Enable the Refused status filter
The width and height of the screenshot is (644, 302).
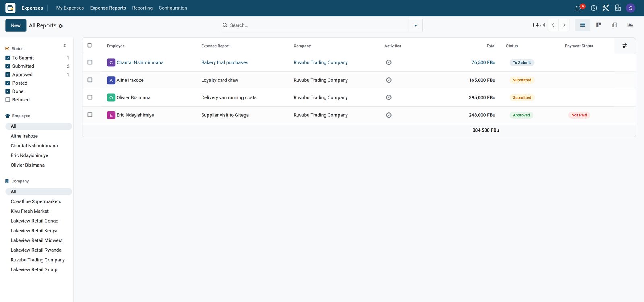point(8,100)
